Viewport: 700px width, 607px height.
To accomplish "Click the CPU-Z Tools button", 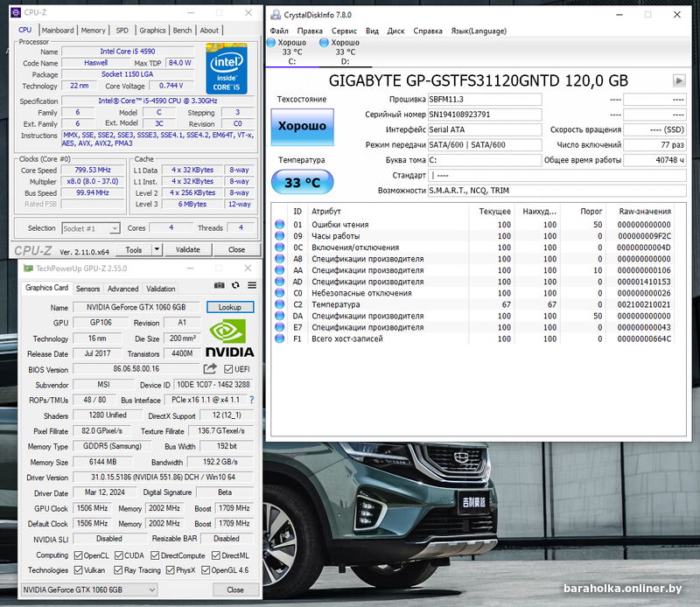I will click(134, 249).
